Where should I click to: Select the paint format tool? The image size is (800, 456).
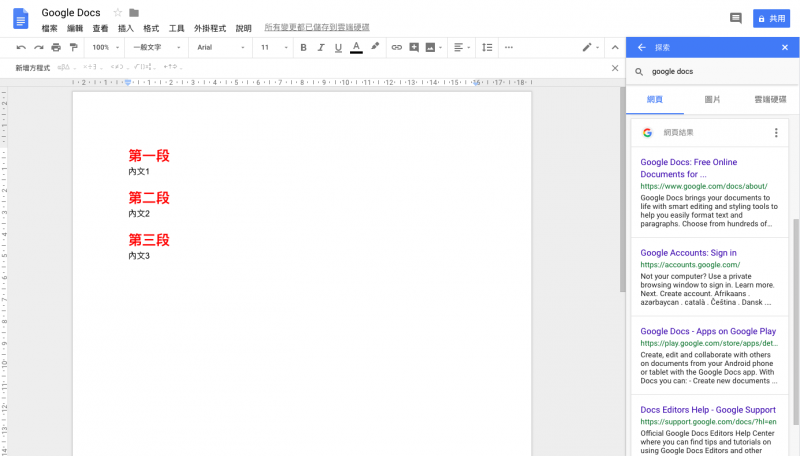tap(74, 47)
